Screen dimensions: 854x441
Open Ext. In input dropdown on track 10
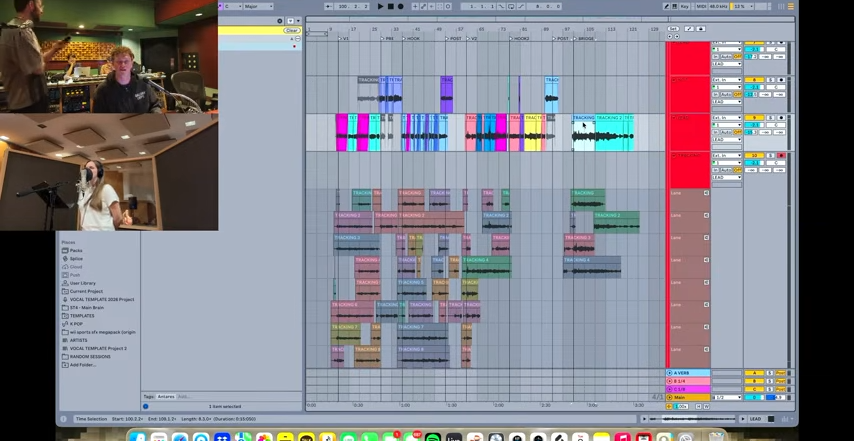tap(727, 156)
